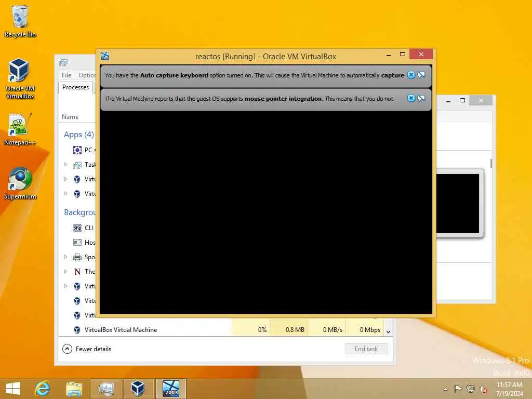532x399 pixels.
Task: Open the network tray icon
Action: [x=470, y=389]
